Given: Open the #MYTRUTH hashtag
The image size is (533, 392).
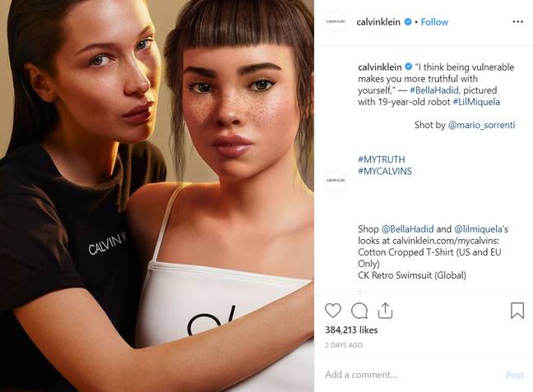Looking at the screenshot, I should tap(382, 159).
